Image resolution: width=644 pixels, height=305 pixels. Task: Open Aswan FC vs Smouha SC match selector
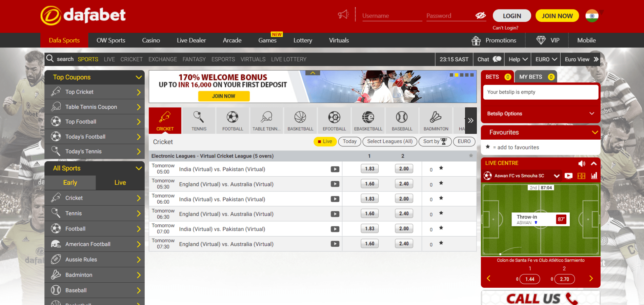[x=522, y=176]
